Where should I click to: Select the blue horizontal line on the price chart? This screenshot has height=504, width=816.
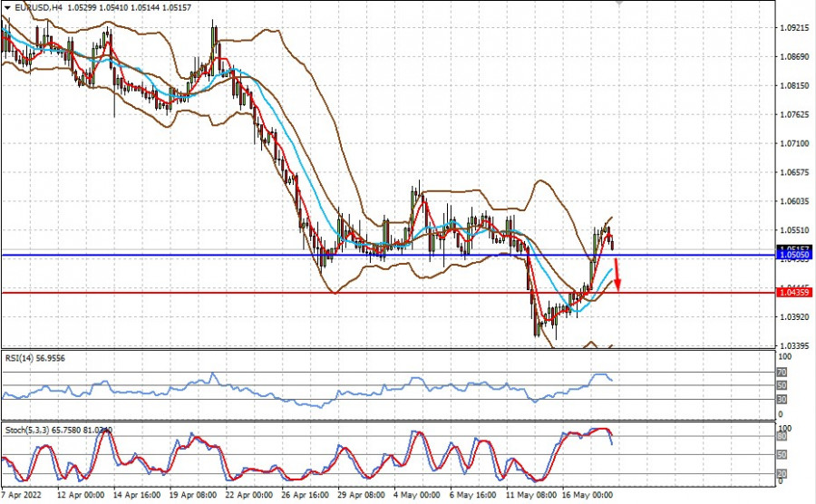(x=388, y=256)
